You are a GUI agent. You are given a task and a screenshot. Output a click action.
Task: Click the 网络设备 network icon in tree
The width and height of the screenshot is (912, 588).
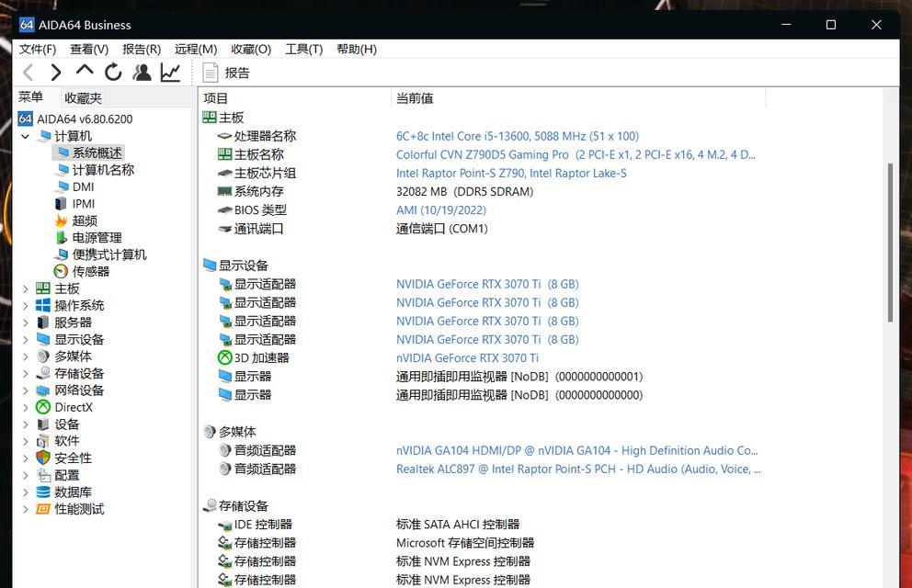click(x=43, y=390)
